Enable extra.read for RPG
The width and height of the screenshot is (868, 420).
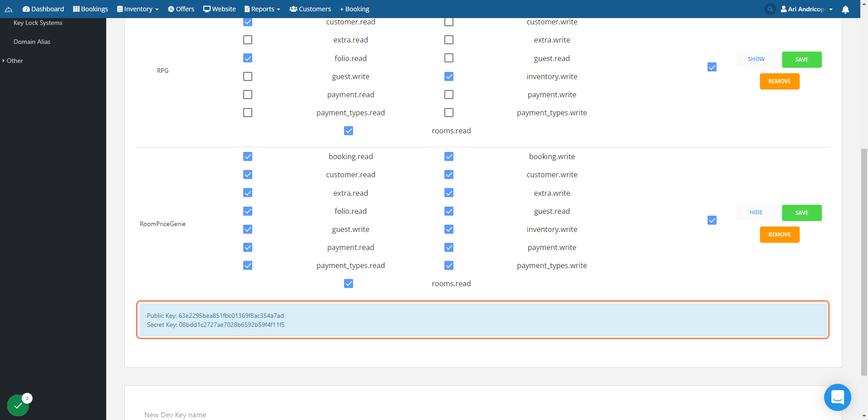tap(248, 40)
